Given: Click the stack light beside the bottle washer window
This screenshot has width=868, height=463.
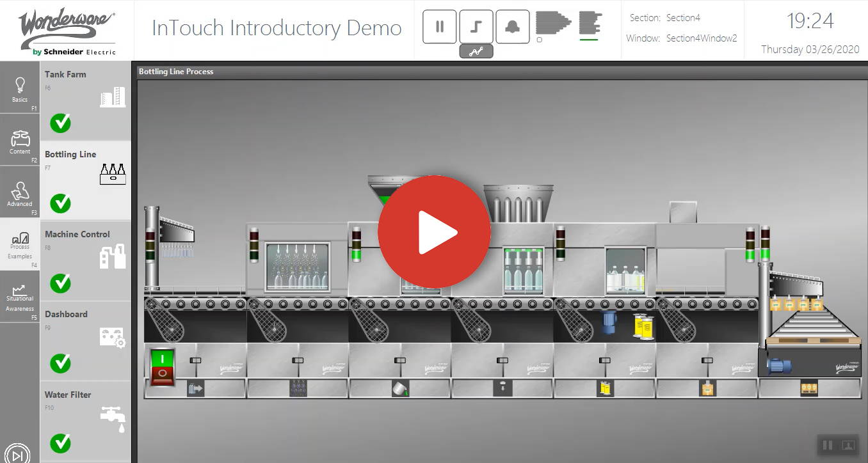Looking at the screenshot, I should pos(254,244).
